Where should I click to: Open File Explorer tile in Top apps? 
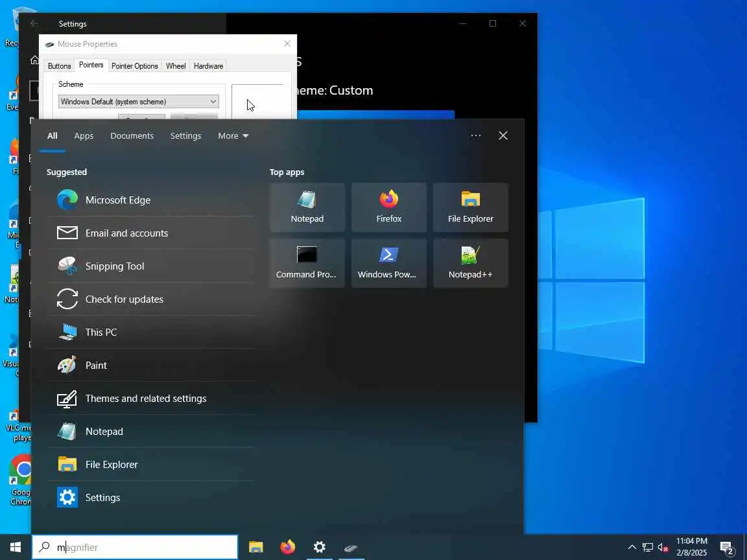pyautogui.click(x=471, y=207)
